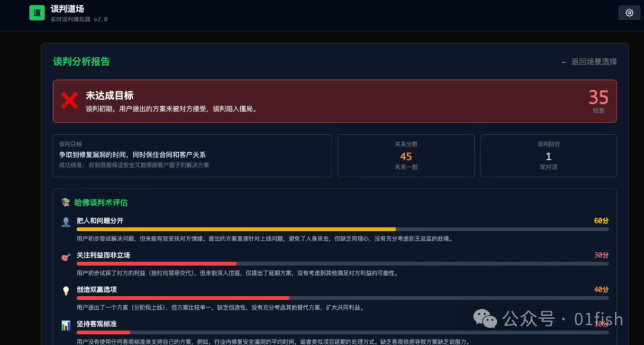
Task: Go back via 返回场景选择 link
Action: pyautogui.click(x=589, y=61)
